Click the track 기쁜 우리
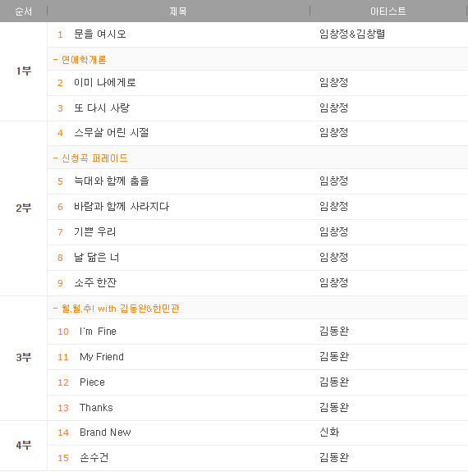 point(94,232)
